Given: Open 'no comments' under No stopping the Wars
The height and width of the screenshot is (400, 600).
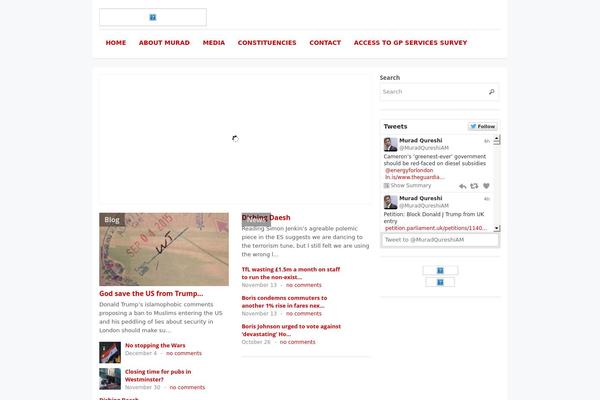Looking at the screenshot, I should pos(184,353).
